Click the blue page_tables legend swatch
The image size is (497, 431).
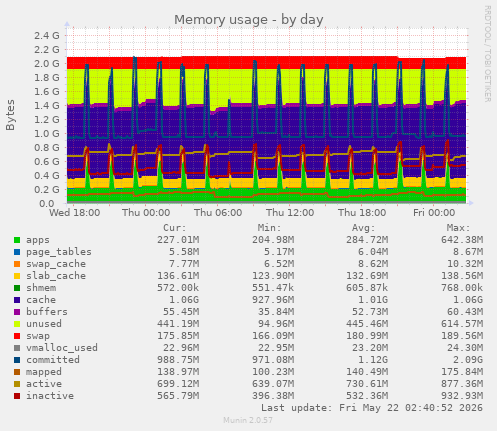point(17,252)
